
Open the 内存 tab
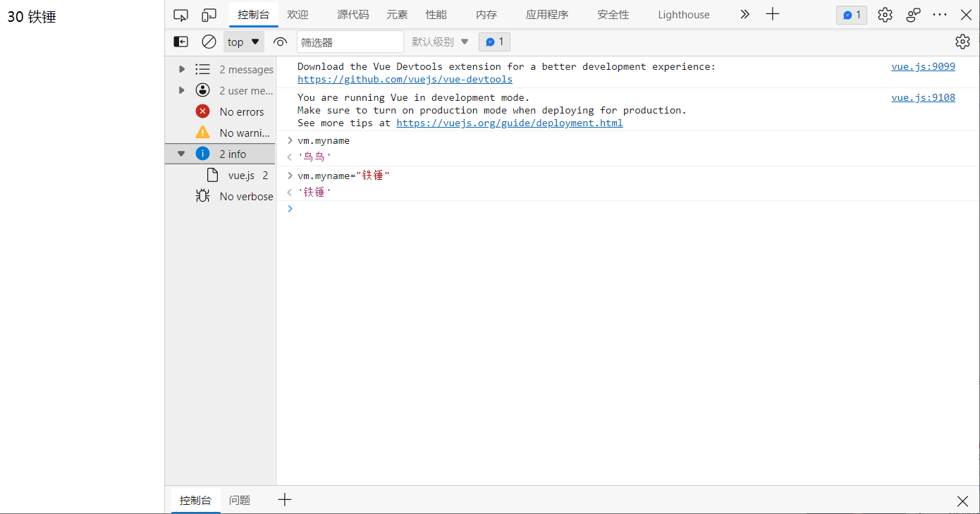click(486, 15)
